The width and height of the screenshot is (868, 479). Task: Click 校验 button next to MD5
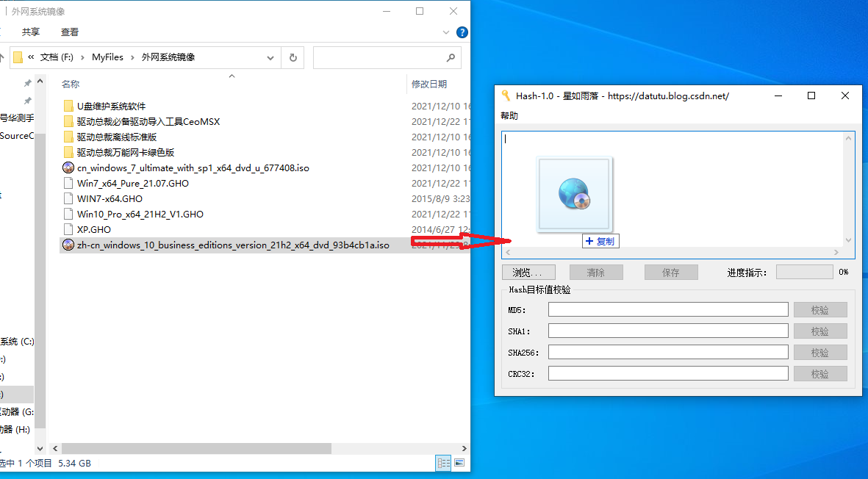(820, 310)
